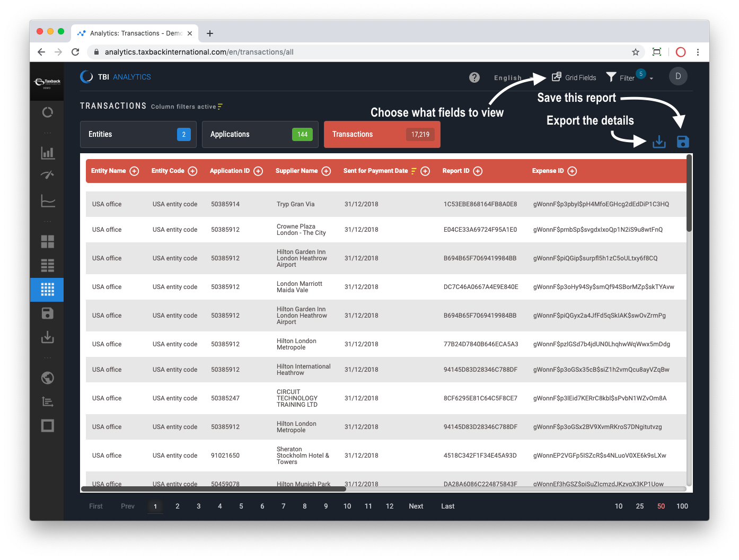Click Report ID 1C53EBE868164FB8A0E8
This screenshot has height=560, width=739.
480,204
